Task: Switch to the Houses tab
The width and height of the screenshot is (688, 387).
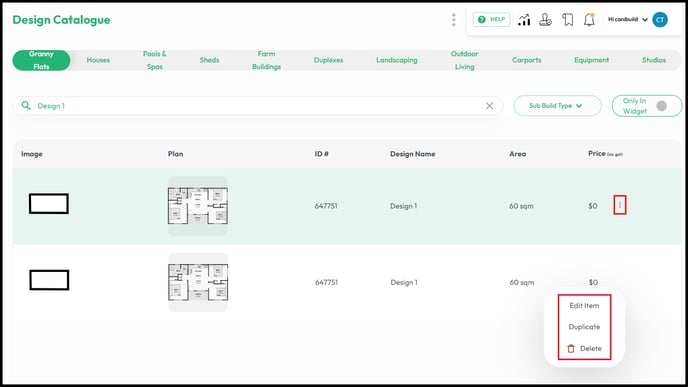Action: pyautogui.click(x=98, y=60)
